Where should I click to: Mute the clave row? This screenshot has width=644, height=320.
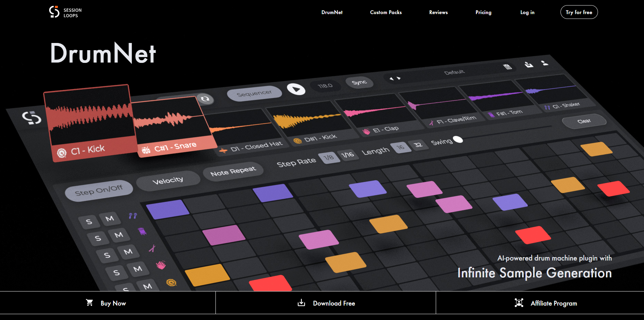pyautogui.click(x=128, y=252)
